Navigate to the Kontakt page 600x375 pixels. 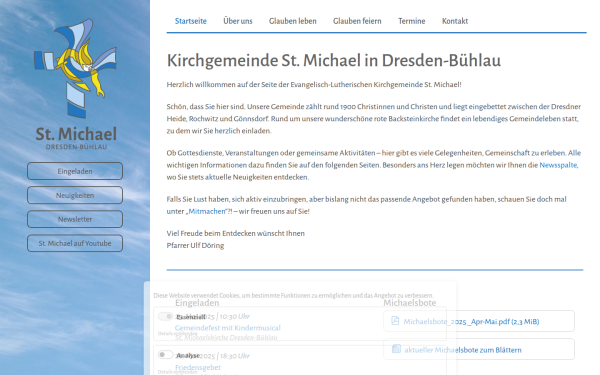[455, 21]
